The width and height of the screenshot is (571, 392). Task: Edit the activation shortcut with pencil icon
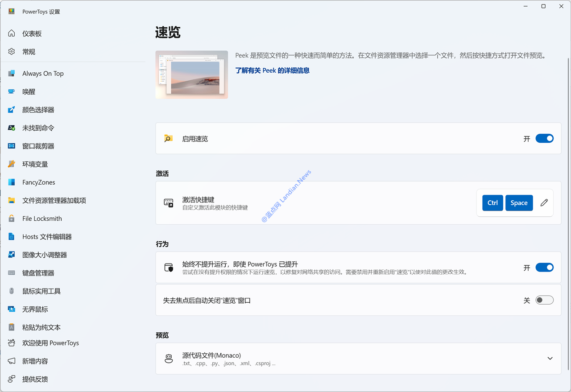(544, 203)
